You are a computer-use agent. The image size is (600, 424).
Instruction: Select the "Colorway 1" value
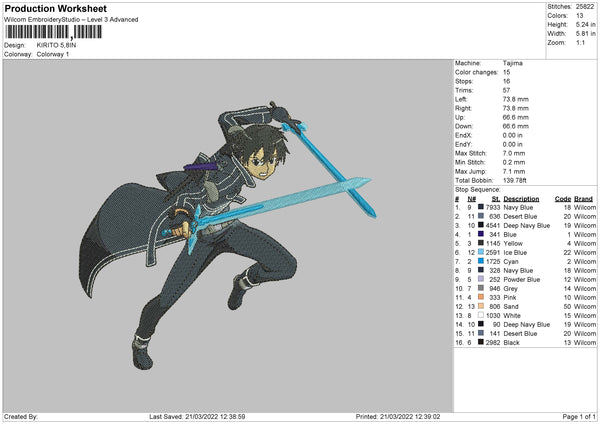coord(53,54)
